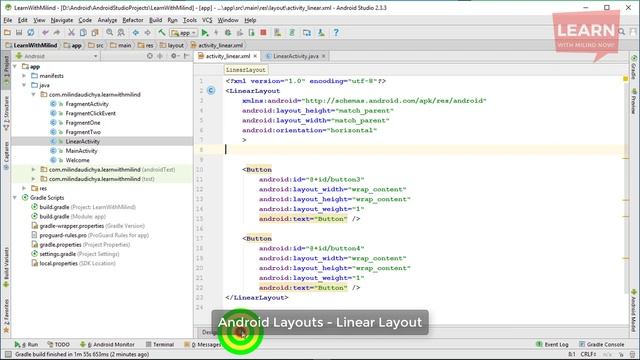The width and height of the screenshot is (640, 360).
Task: Click the Apply Changes lightning icon
Action: coord(216,33)
